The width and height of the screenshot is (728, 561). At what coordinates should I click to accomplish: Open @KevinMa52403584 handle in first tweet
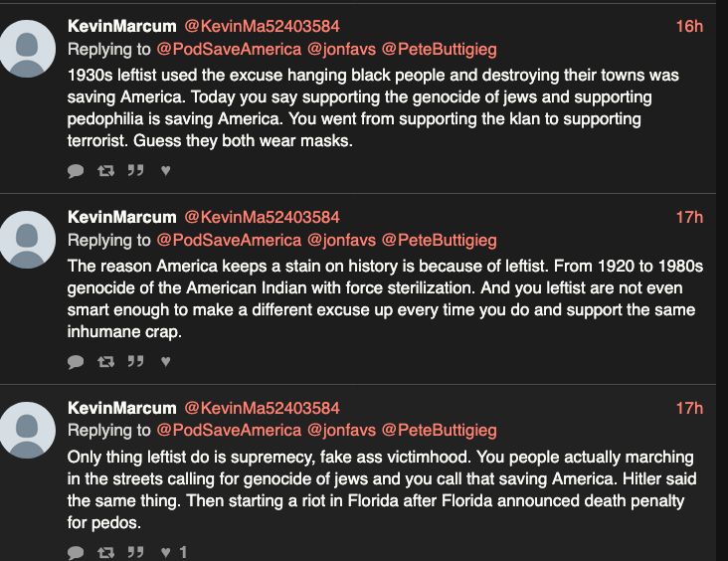pos(262,26)
